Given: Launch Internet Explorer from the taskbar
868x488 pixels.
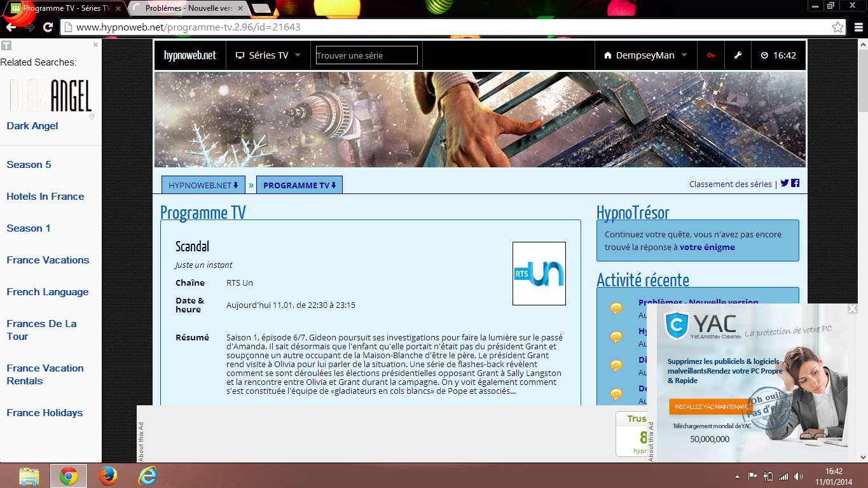Looking at the screenshot, I should (x=148, y=476).
